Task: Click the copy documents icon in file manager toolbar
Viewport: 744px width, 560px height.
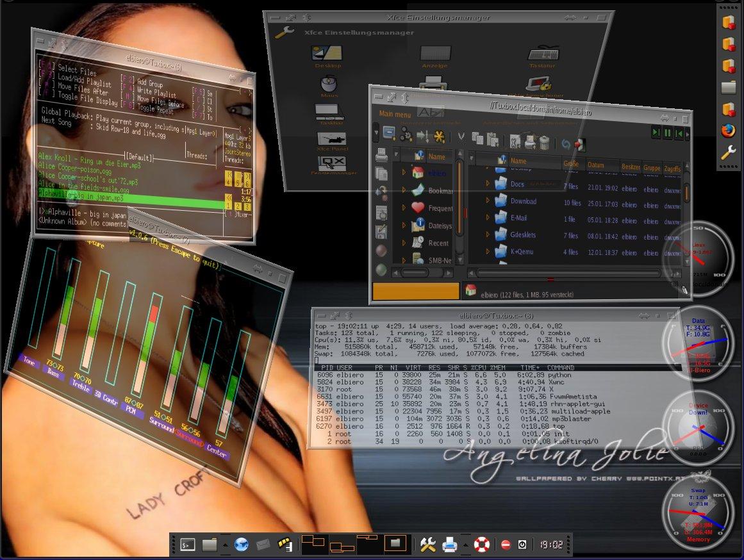Action: [x=477, y=138]
